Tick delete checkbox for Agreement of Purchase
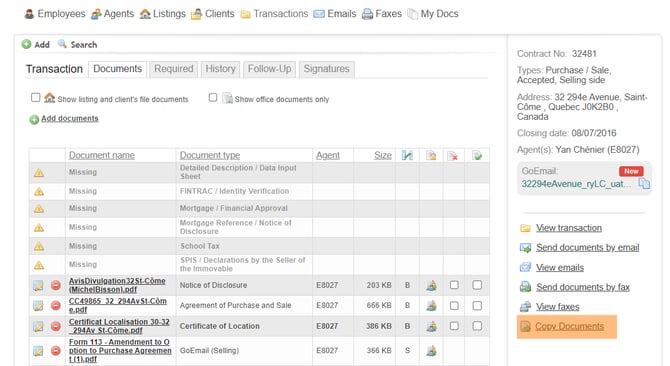 tap(454, 305)
